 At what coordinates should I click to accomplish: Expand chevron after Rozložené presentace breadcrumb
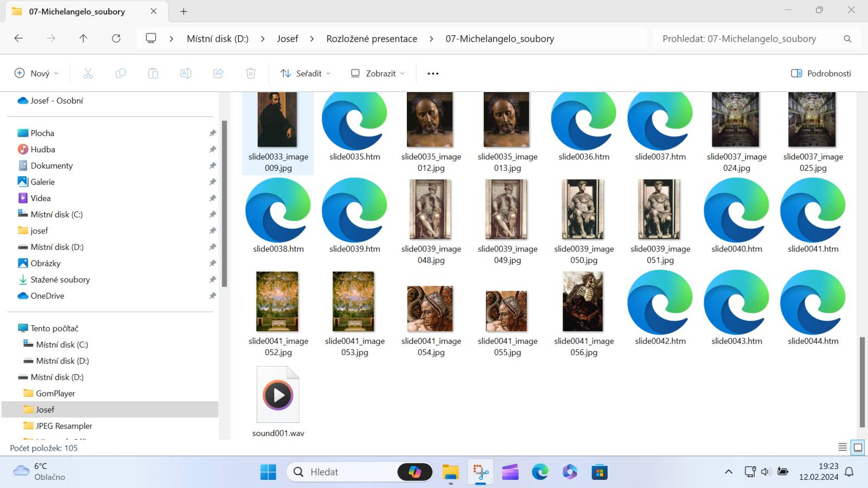[x=431, y=39]
